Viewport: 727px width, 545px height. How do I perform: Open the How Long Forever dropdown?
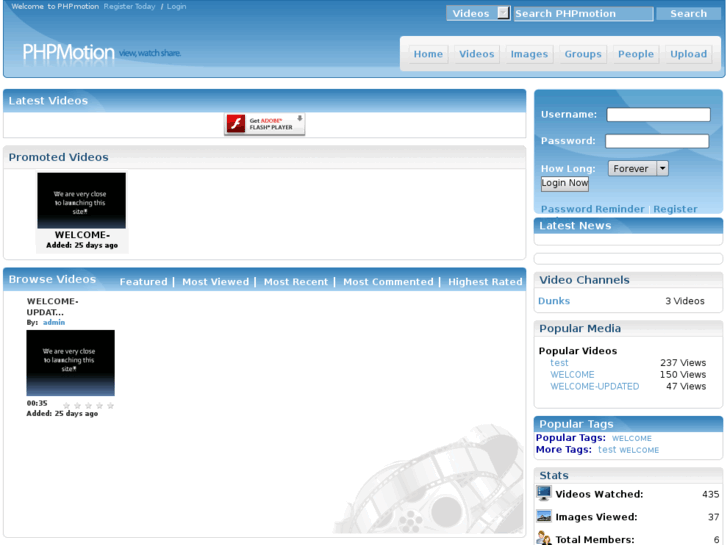(638, 168)
